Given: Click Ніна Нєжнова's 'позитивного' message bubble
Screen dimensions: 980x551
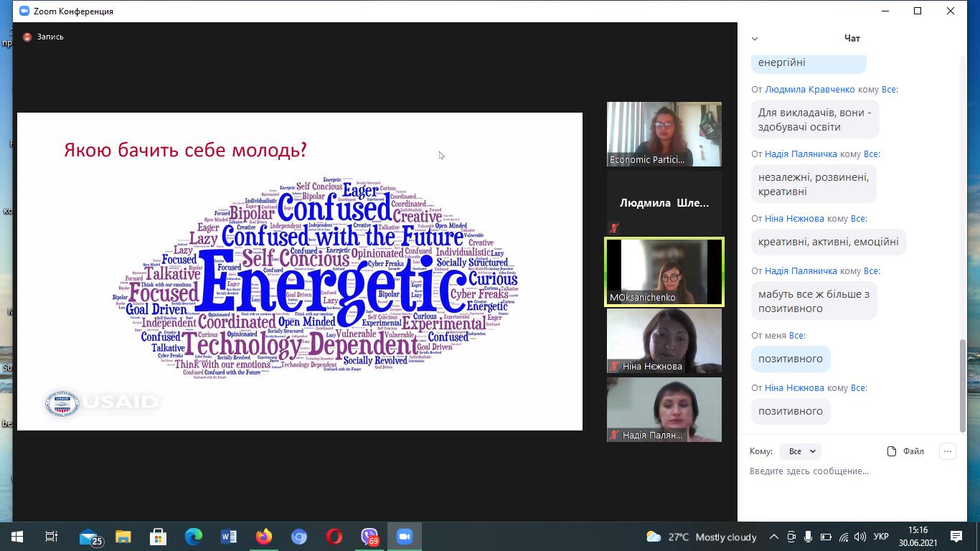Looking at the screenshot, I should coord(791,411).
